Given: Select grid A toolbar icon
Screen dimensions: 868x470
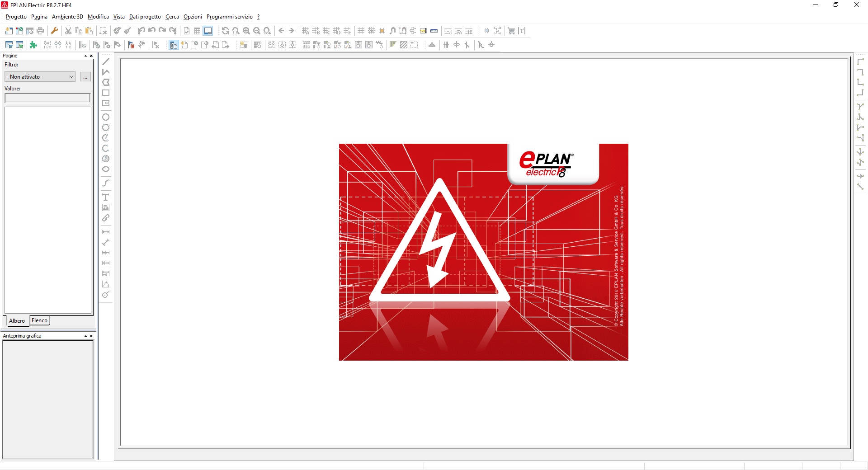Looking at the screenshot, I should coord(306,31).
